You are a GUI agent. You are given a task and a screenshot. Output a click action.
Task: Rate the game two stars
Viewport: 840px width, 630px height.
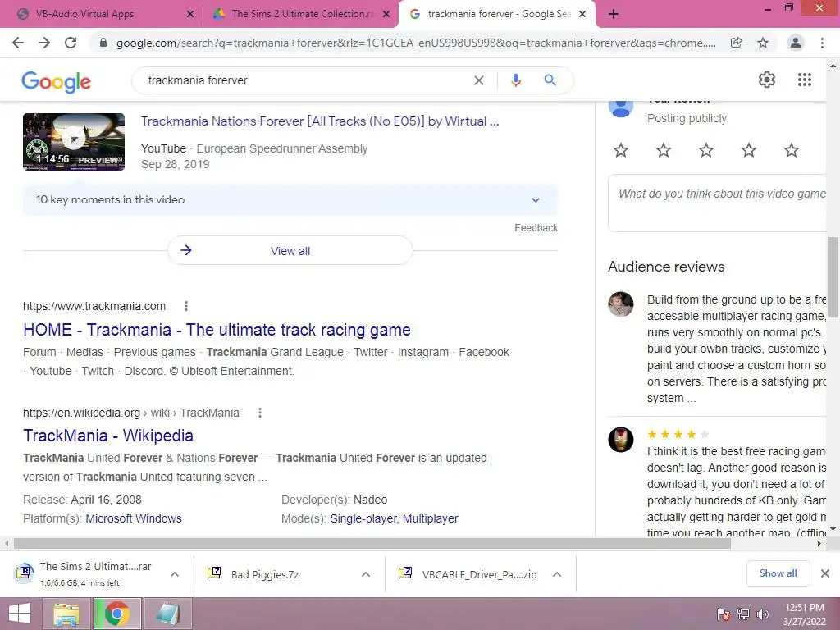[664, 150]
